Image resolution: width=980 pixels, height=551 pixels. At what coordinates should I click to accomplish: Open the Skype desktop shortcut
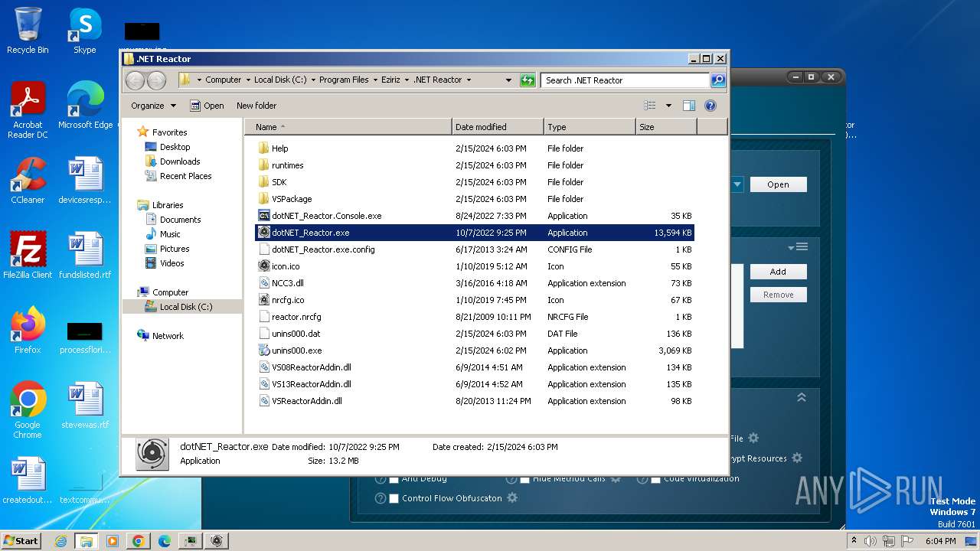(x=84, y=31)
